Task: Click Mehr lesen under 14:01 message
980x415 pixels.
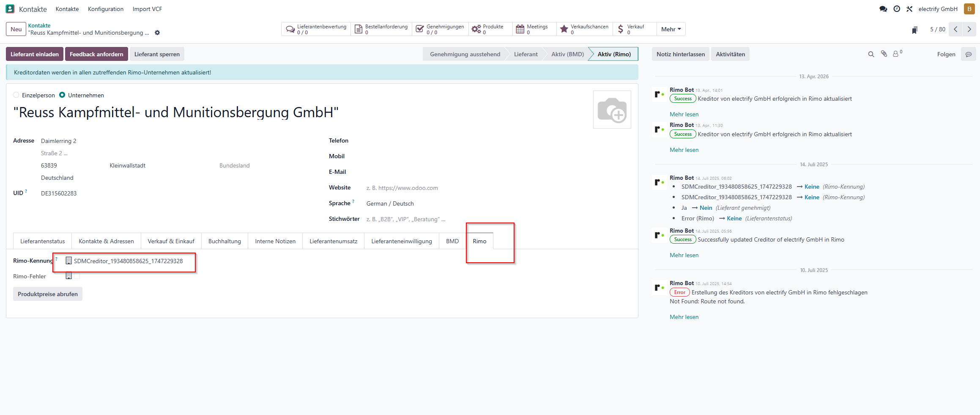Action: pyautogui.click(x=684, y=114)
